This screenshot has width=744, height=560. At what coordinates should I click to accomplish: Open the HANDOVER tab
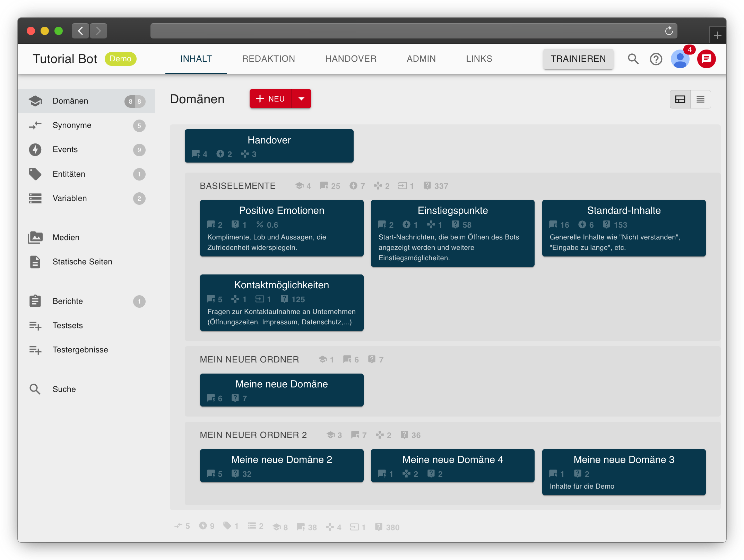351,59
